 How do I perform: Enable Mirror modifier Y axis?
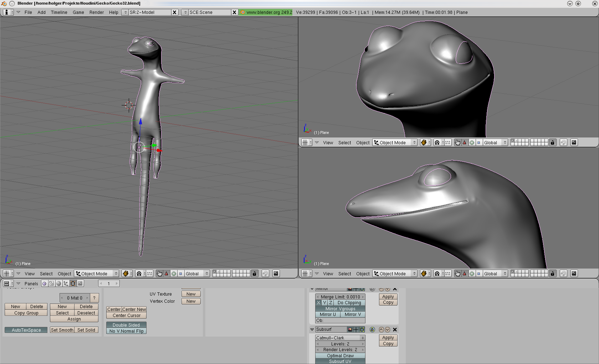coord(324,303)
